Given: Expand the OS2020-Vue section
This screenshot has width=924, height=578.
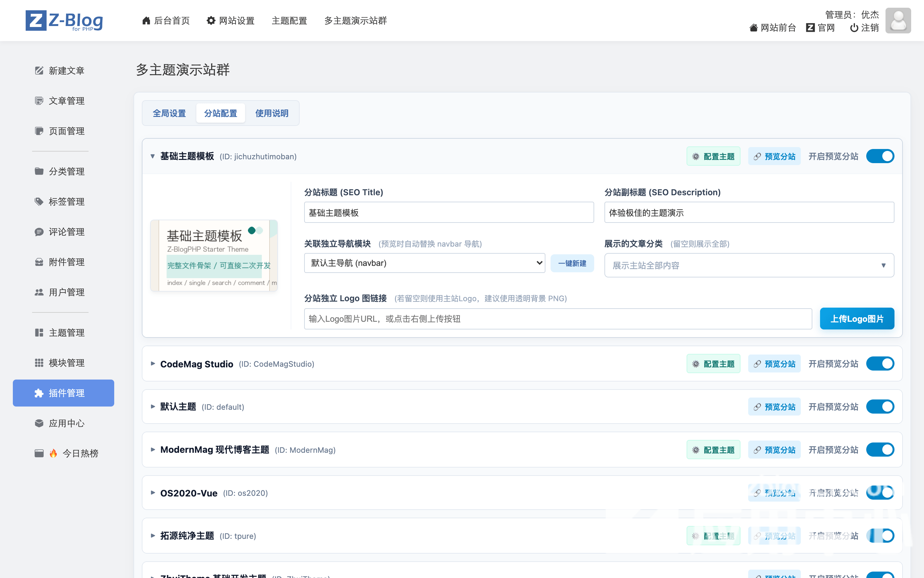Looking at the screenshot, I should click(x=153, y=493).
